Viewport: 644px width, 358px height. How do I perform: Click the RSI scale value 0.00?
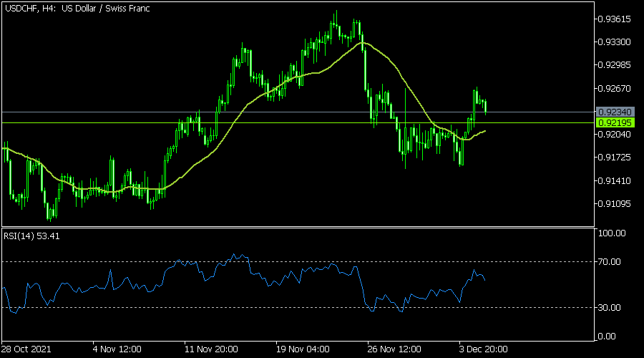tap(607, 337)
